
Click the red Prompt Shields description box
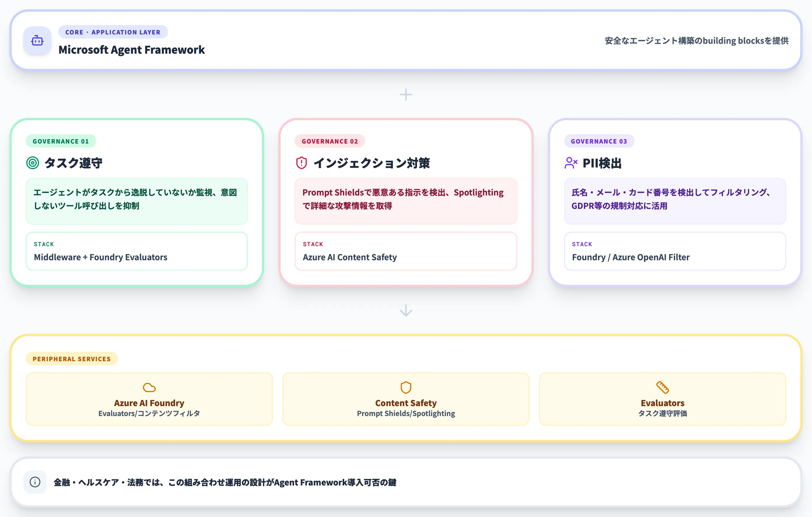(x=406, y=201)
